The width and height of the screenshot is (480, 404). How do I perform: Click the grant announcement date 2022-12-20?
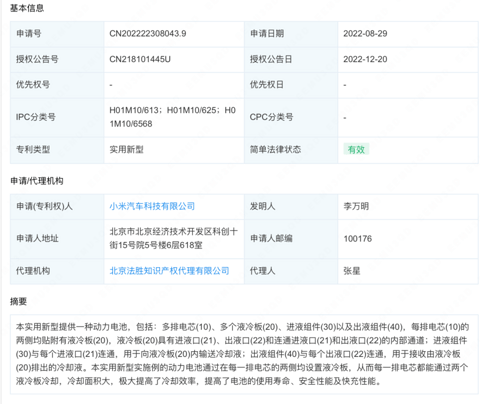365,59
